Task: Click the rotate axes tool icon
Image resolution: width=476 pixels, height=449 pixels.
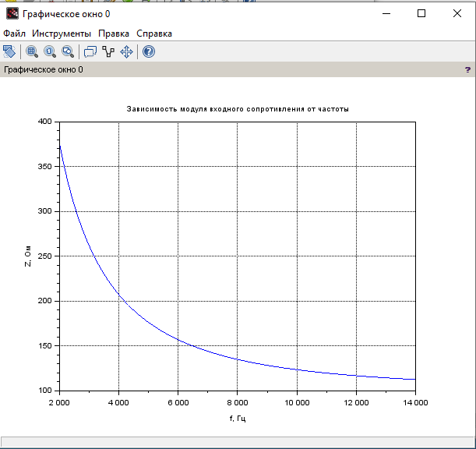Action: coord(9,51)
